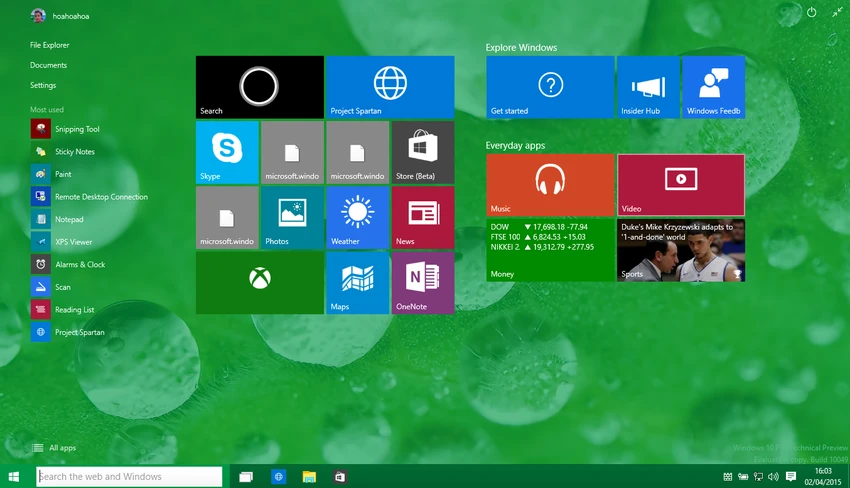Click the Windows Start button
The height and width of the screenshot is (488, 850).
(14, 477)
